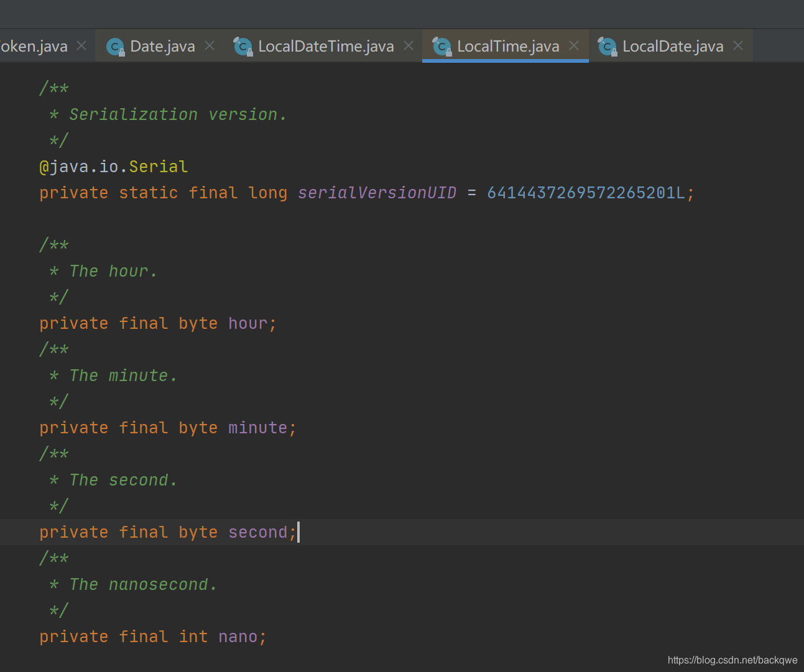The height and width of the screenshot is (672, 804).
Task: Close the Date.java tab
Action: point(210,45)
